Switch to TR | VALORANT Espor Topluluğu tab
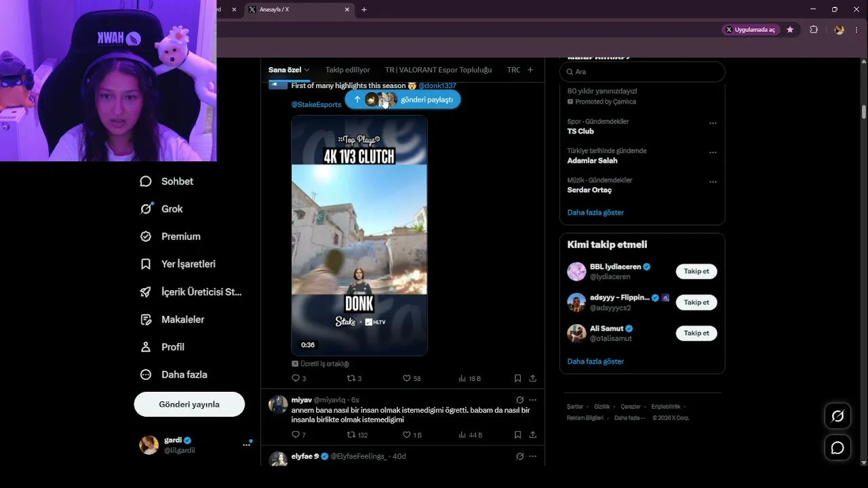 tap(438, 70)
